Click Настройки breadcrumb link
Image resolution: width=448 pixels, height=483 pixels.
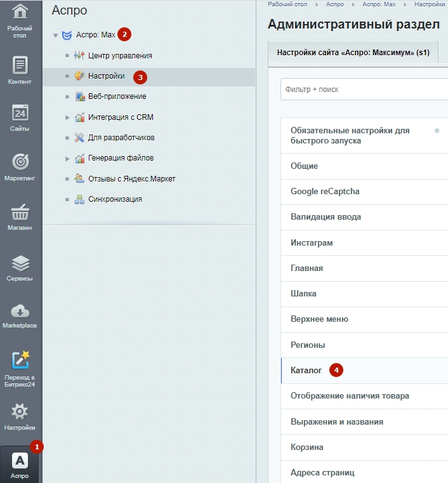pyautogui.click(x=429, y=4)
